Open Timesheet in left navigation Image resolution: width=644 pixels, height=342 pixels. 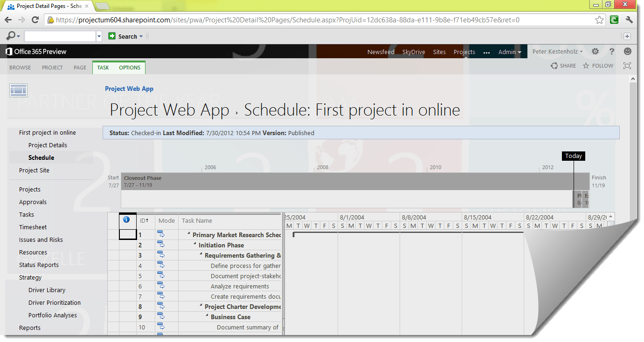[33, 227]
